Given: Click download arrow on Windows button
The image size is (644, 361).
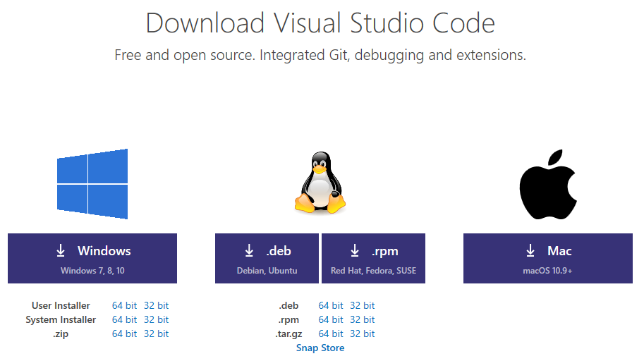Looking at the screenshot, I should (x=61, y=250).
